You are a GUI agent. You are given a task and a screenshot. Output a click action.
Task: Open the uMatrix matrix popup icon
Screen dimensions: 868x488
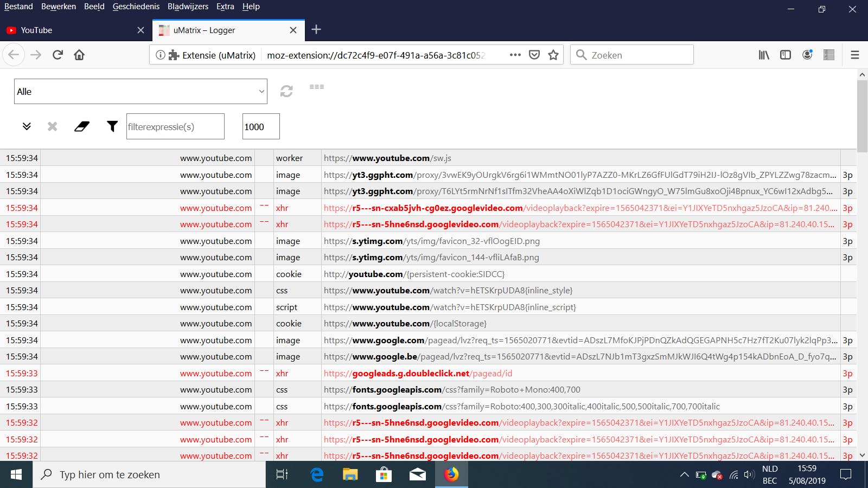(x=317, y=87)
